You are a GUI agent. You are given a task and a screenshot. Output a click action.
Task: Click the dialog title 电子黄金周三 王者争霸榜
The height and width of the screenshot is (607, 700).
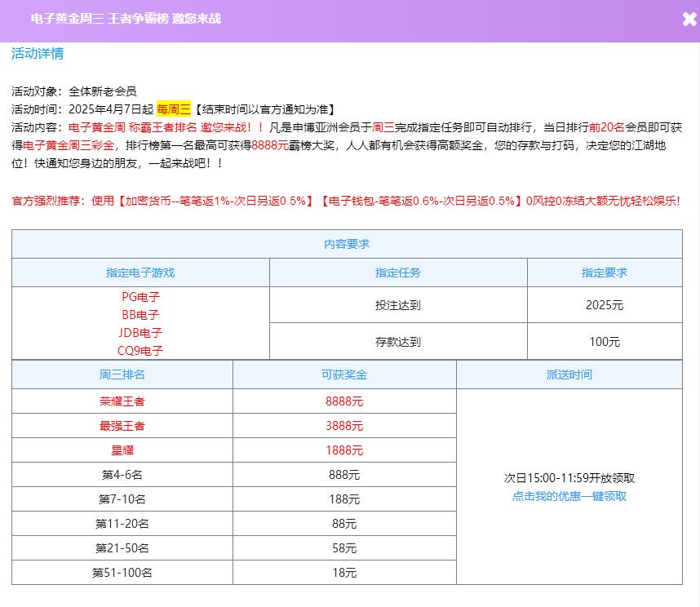[126, 19]
